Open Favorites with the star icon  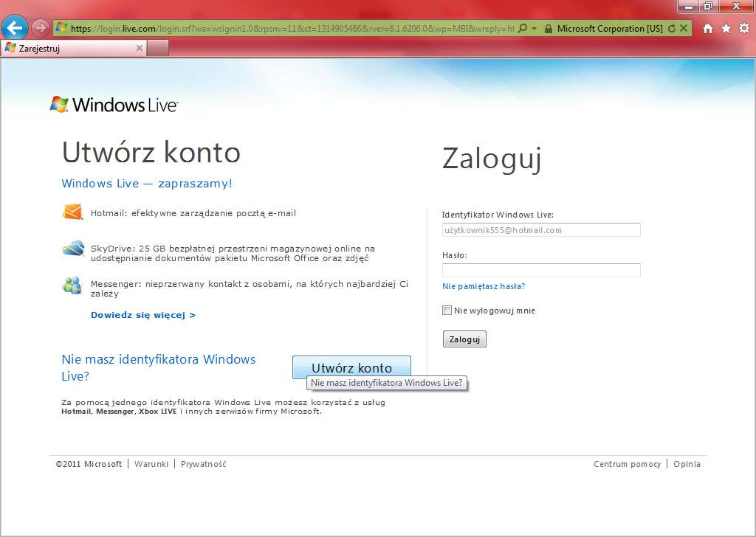pyautogui.click(x=726, y=29)
